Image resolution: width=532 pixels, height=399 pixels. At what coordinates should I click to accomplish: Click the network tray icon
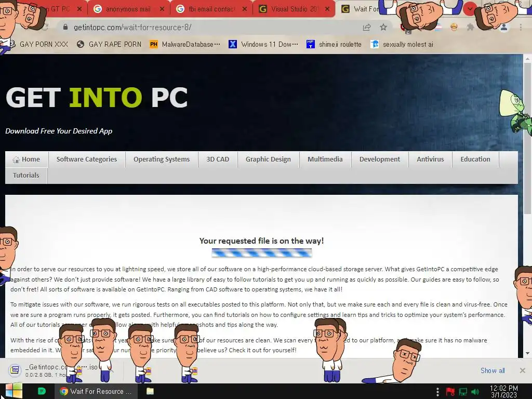point(463,392)
